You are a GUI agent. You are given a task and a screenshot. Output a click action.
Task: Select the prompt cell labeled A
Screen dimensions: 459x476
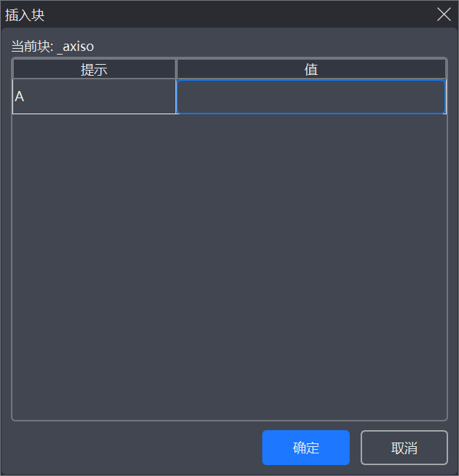(94, 97)
